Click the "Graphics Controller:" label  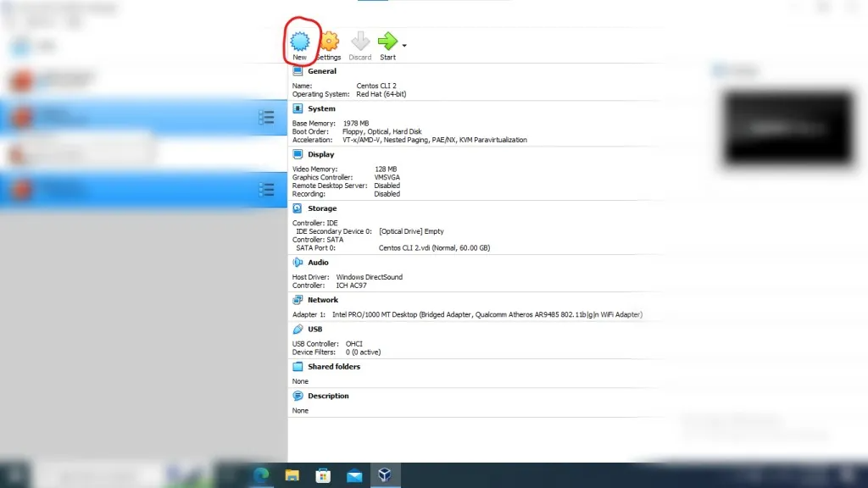click(322, 178)
